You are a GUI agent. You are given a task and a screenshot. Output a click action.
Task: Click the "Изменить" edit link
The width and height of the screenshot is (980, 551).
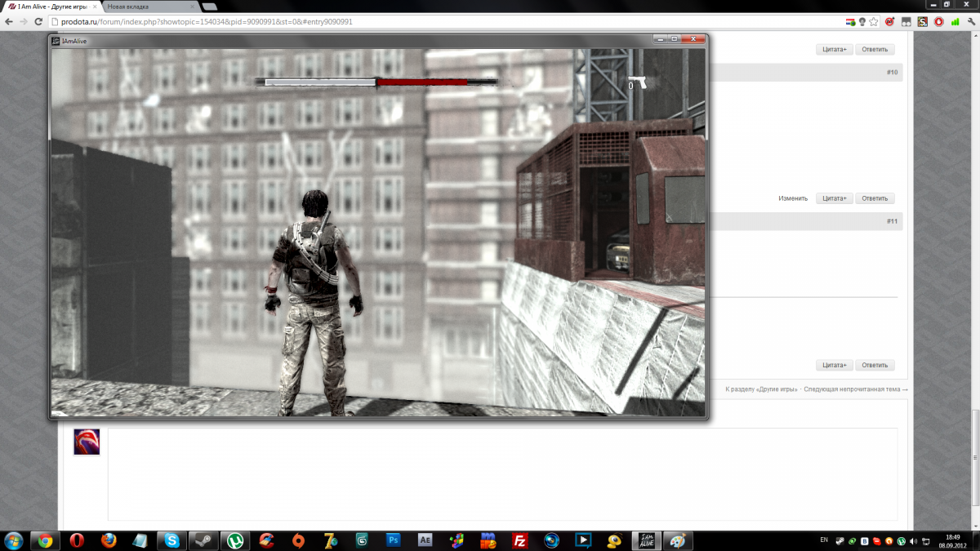(x=793, y=198)
